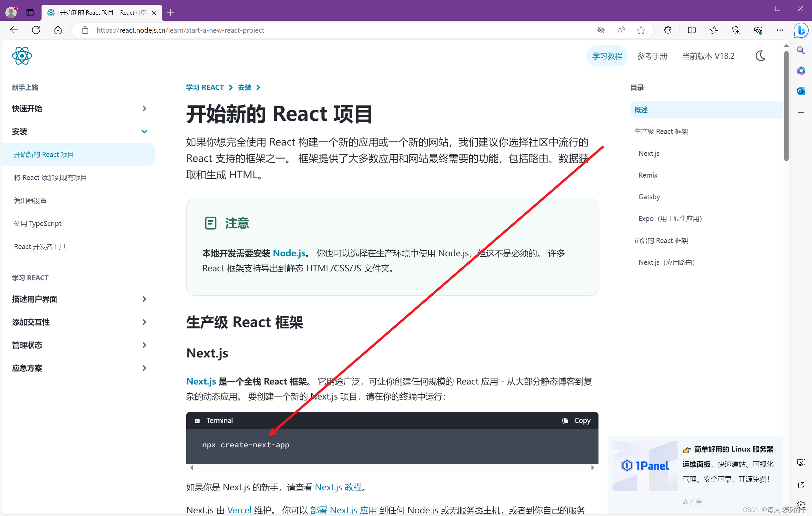Jump to 概述 in table of contents

(x=706, y=110)
